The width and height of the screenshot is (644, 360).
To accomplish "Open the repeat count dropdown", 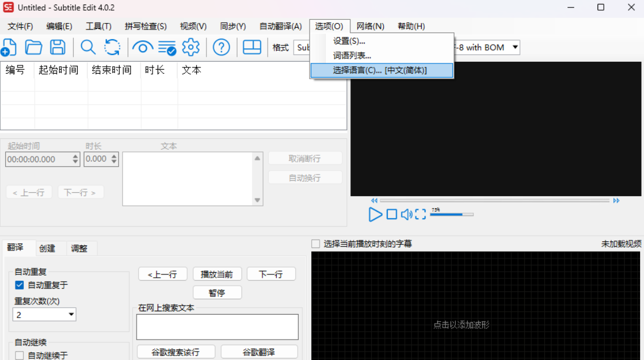I will click(44, 314).
